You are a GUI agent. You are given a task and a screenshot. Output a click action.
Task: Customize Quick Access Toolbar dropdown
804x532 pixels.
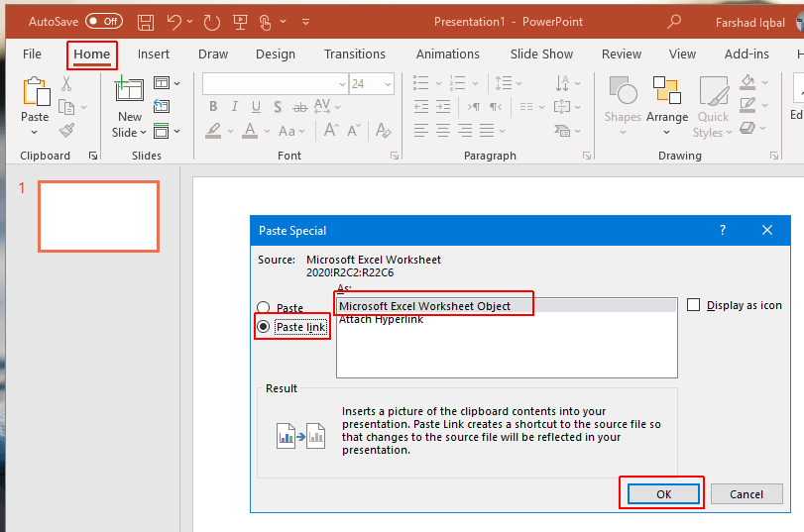(305, 22)
